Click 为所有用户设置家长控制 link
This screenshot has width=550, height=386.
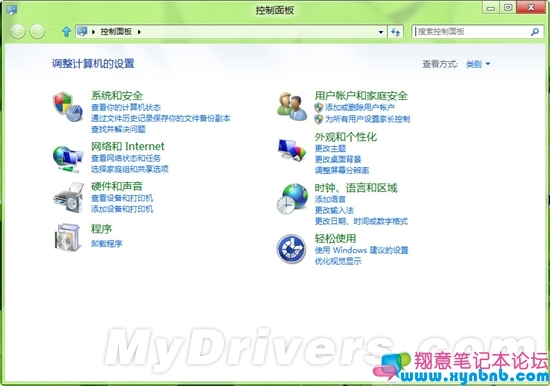click(x=367, y=119)
